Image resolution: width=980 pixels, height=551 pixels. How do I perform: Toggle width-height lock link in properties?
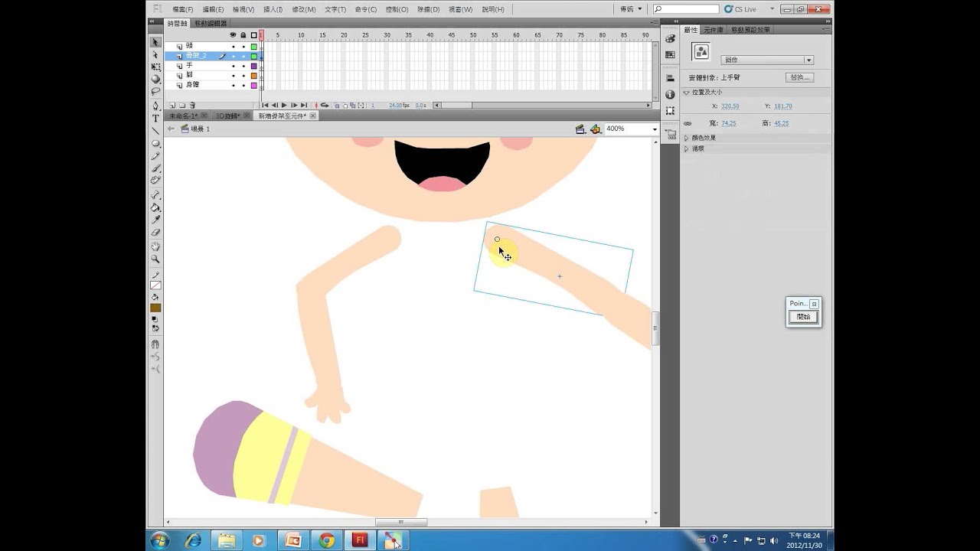(688, 123)
